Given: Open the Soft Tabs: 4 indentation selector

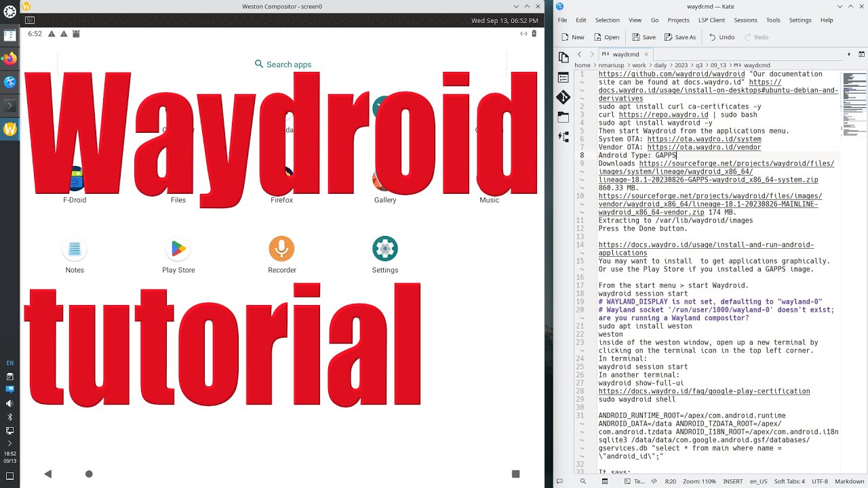Looking at the screenshot, I should click(790, 481).
